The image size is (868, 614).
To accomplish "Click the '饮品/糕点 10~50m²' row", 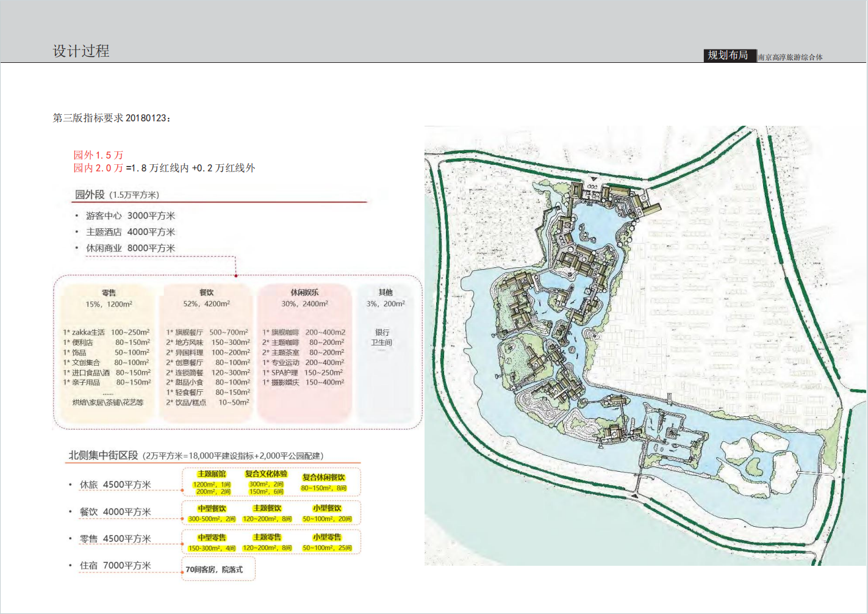I will (208, 402).
